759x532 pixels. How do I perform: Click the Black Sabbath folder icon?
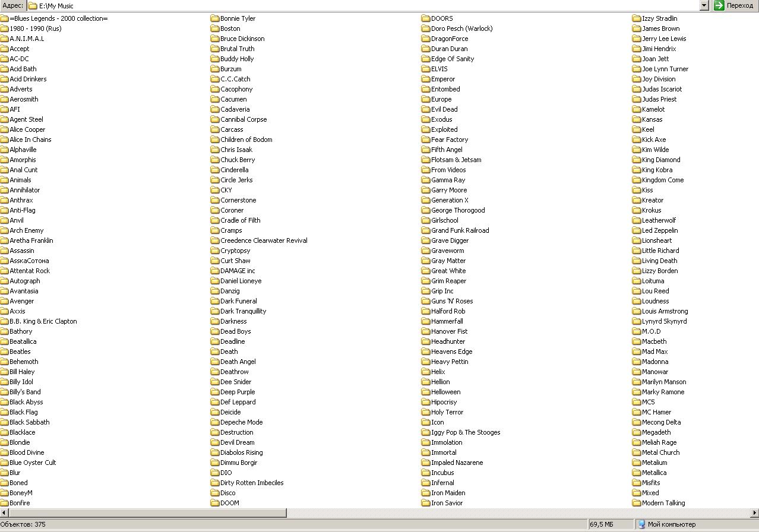tap(5, 422)
